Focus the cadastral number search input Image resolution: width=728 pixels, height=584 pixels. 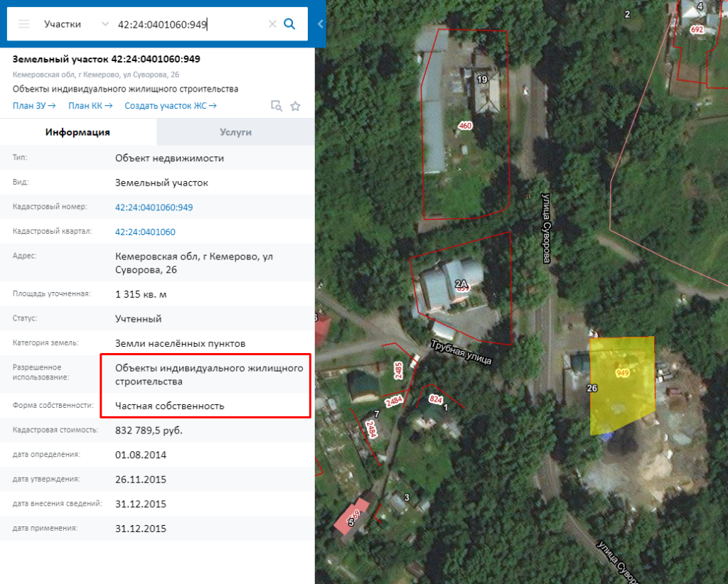click(x=188, y=24)
